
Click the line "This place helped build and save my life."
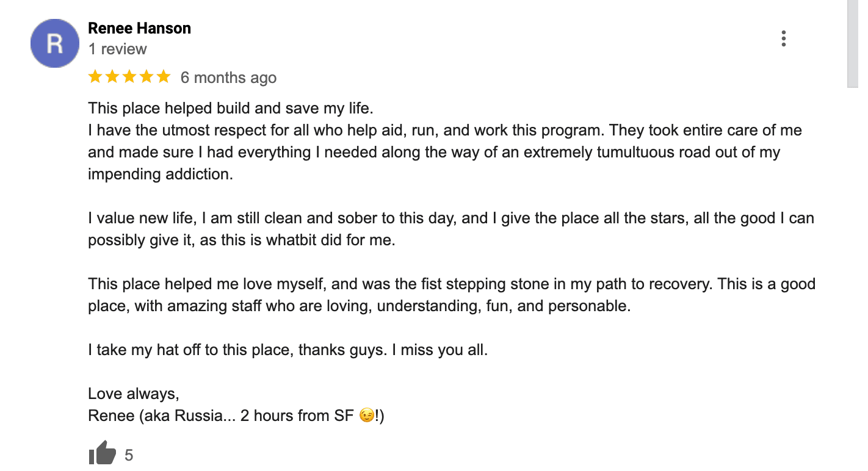click(x=230, y=109)
